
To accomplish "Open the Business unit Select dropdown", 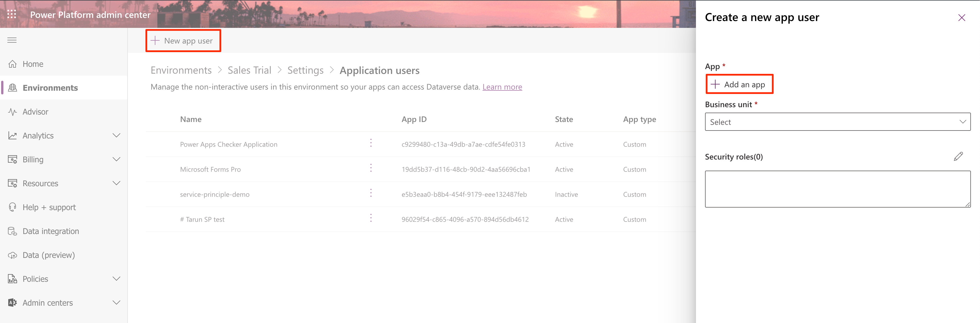I will (837, 122).
